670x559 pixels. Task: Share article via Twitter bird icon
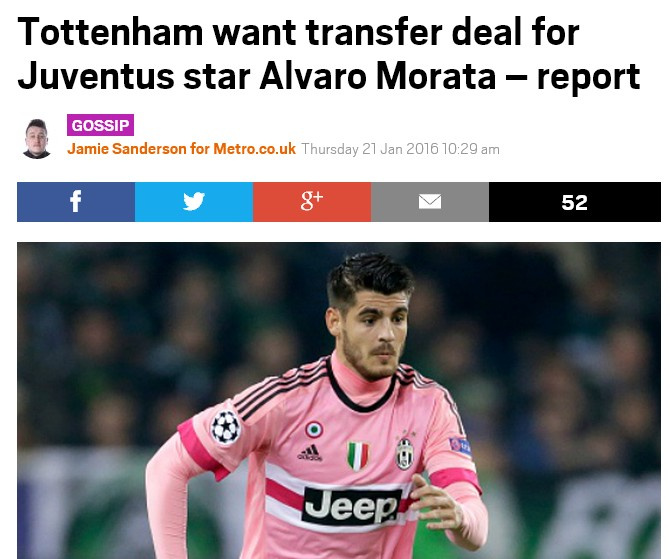click(x=194, y=202)
